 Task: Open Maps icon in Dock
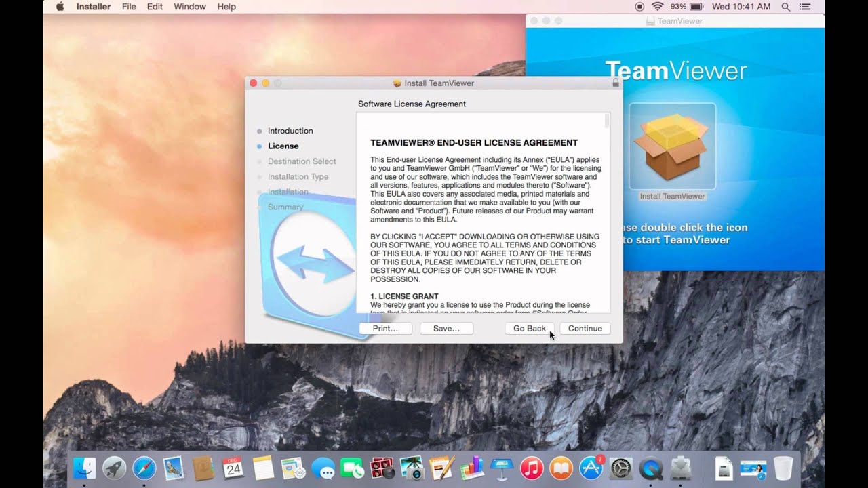292,468
